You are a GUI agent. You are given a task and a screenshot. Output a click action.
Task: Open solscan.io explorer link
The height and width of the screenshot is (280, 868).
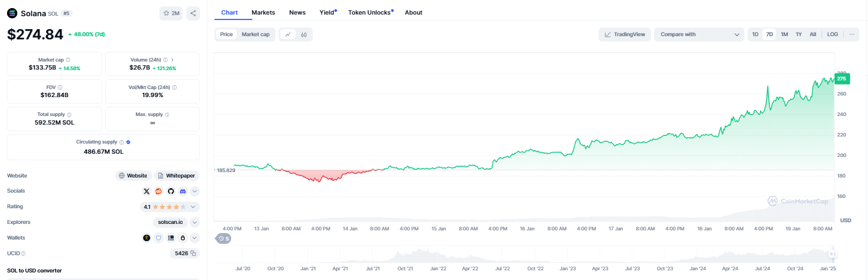coord(170,222)
